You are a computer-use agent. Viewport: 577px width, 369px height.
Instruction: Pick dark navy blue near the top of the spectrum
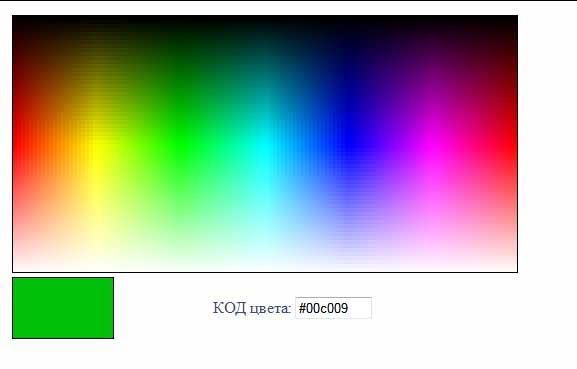(x=350, y=55)
